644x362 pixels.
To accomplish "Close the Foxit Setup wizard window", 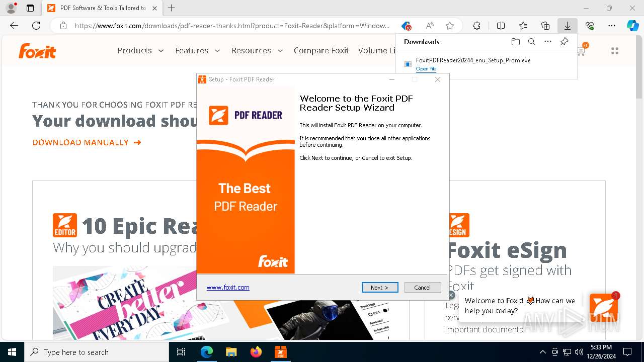I will coord(438,79).
